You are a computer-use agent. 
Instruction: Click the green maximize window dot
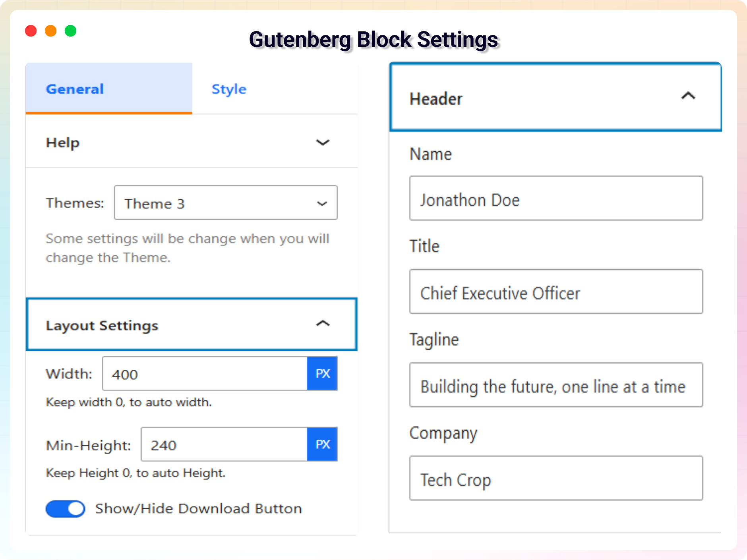[71, 31]
